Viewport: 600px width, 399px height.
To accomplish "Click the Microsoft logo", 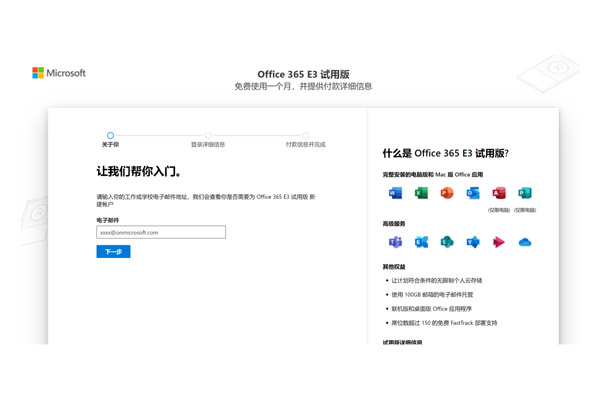I will click(x=59, y=73).
